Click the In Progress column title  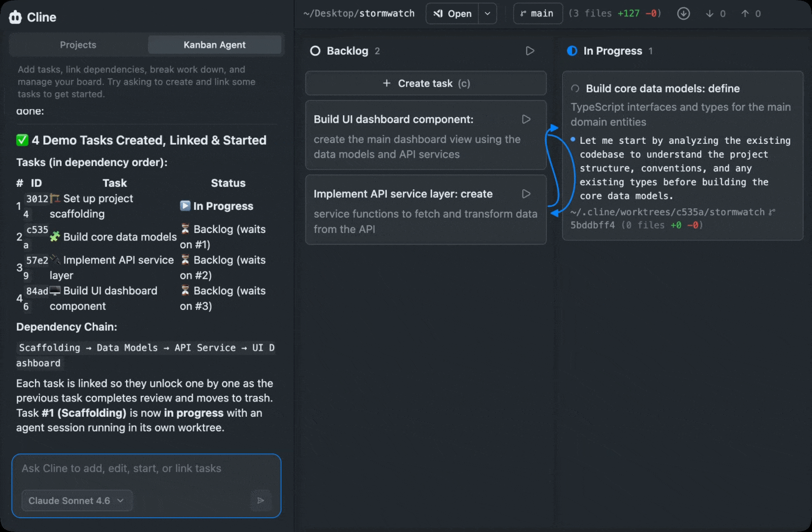(x=613, y=51)
